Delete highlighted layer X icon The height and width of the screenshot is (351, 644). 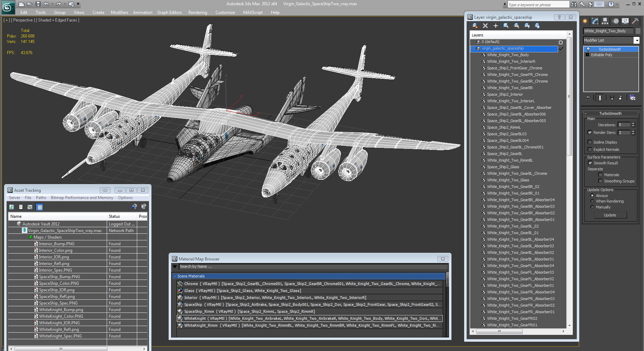(x=485, y=26)
